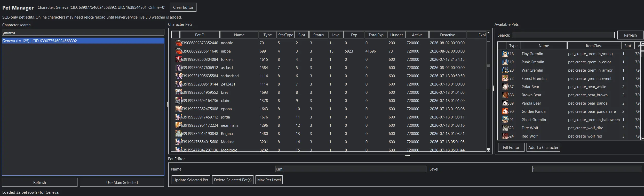Click the Regina pet icon

point(178,134)
